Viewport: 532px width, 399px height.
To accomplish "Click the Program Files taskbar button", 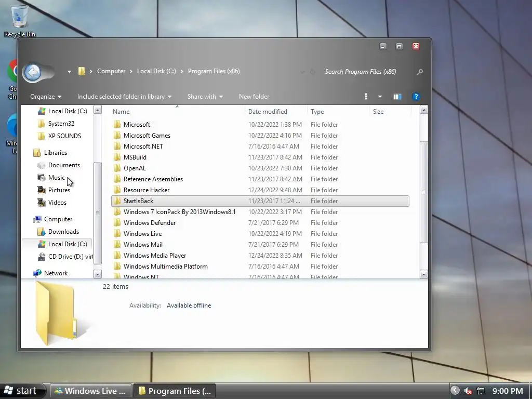I will coord(175,391).
